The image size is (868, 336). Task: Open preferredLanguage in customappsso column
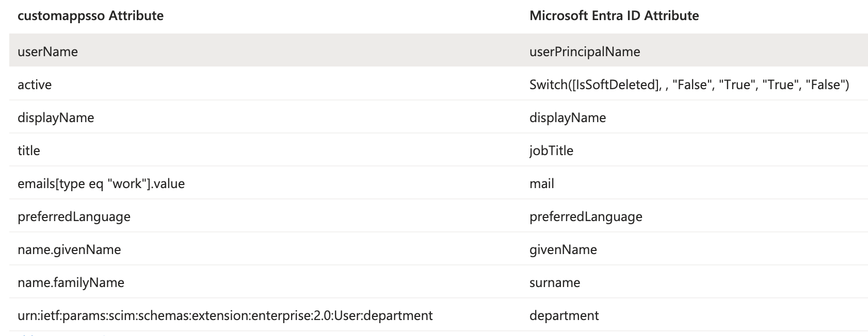[x=74, y=216]
